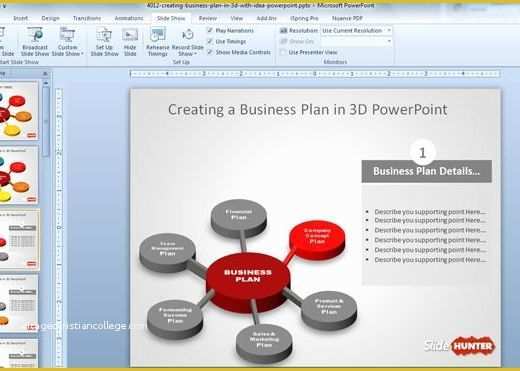The image size is (520, 371).
Task: Start Rehearse Timings
Action: [x=158, y=42]
